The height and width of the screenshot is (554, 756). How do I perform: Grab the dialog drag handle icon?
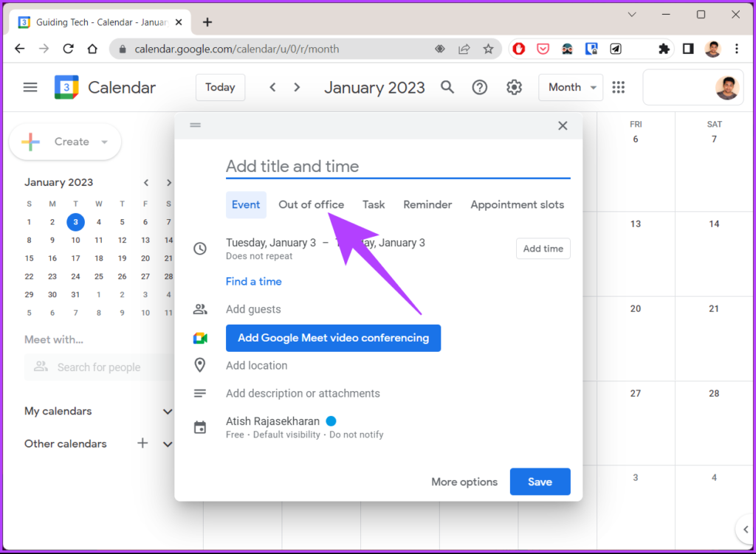[195, 125]
